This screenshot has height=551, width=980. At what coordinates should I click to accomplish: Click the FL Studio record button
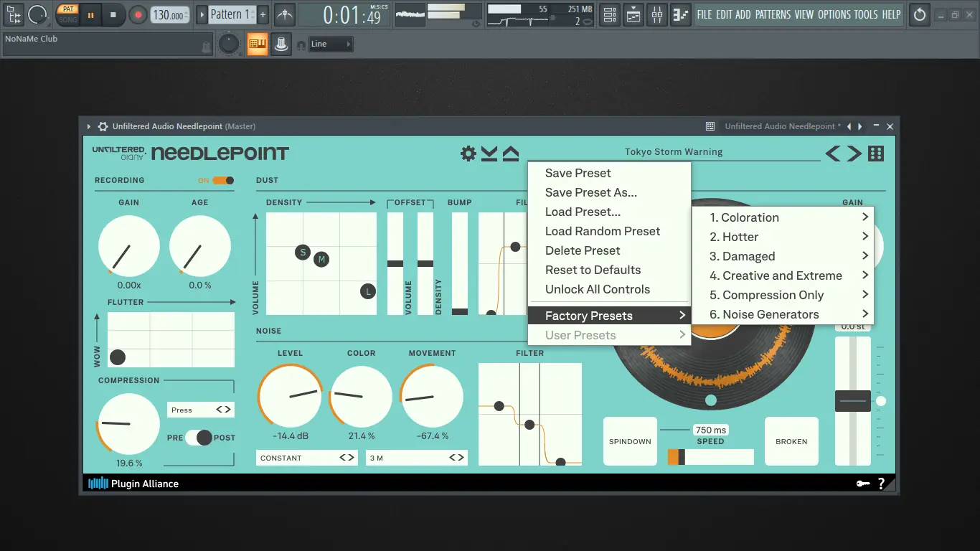pyautogui.click(x=138, y=14)
